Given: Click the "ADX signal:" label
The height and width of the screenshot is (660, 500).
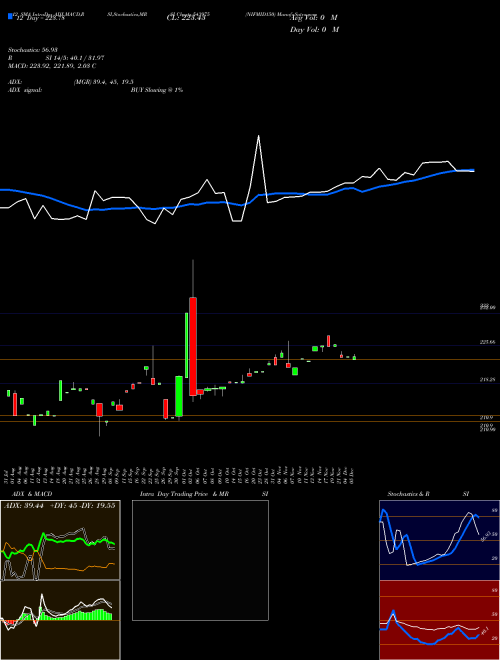Looking at the screenshot, I should [25, 90].
